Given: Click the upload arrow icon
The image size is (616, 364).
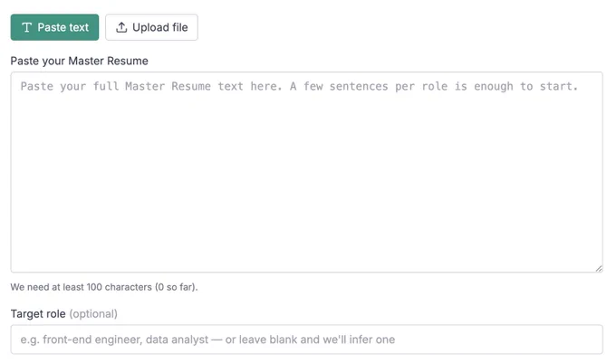Looking at the screenshot, I should click(121, 27).
